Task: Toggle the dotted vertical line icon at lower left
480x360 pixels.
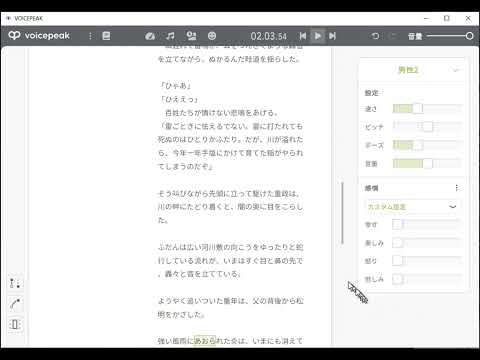Action: pos(15,283)
